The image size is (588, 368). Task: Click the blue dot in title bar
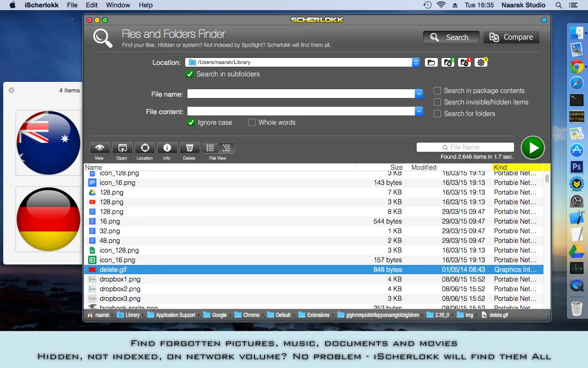(x=544, y=20)
